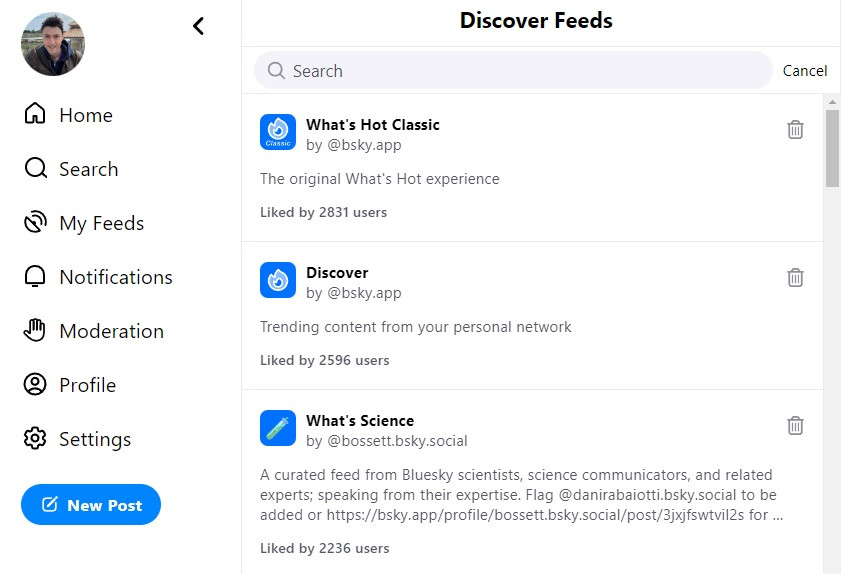Viewport: 843px width, 574px height.
Task: Click What's Hot Classic feed avatar
Action: (x=278, y=132)
